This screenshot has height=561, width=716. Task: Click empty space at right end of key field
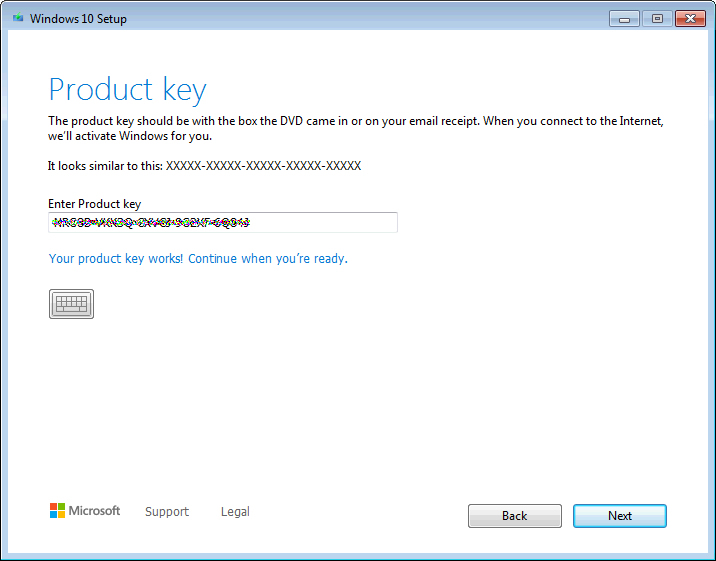point(324,223)
